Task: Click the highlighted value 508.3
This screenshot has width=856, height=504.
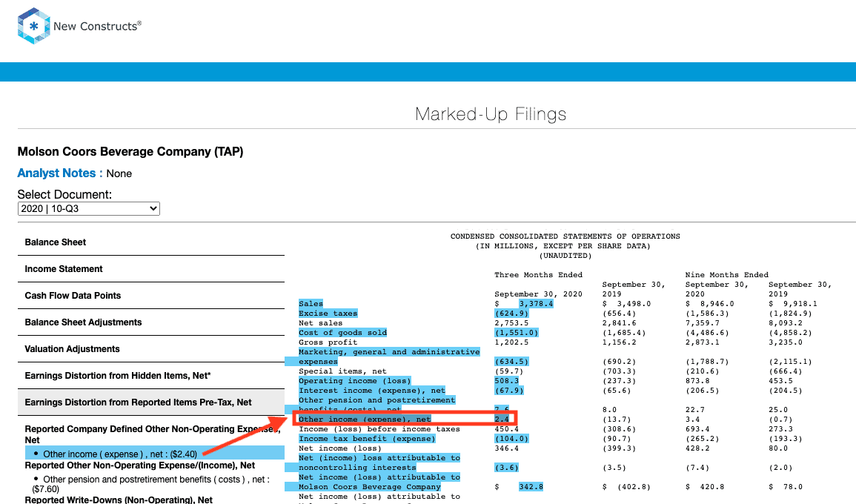Action: [507, 381]
